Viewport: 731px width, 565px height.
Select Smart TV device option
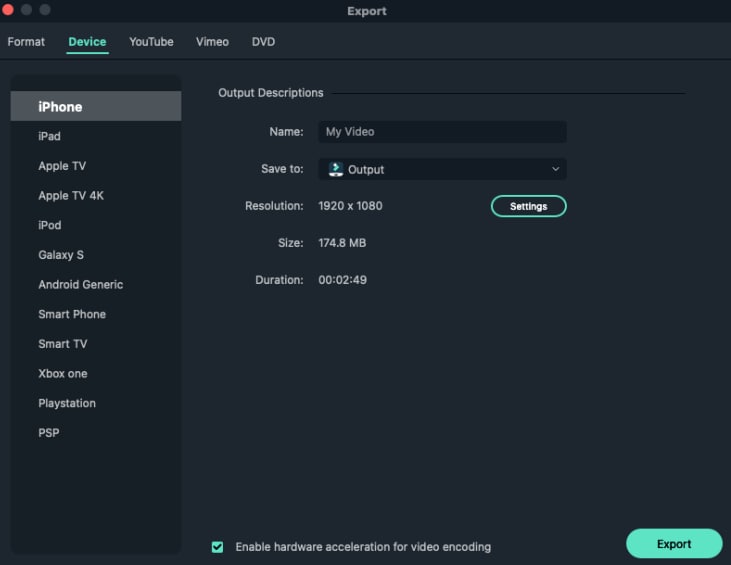pos(63,344)
